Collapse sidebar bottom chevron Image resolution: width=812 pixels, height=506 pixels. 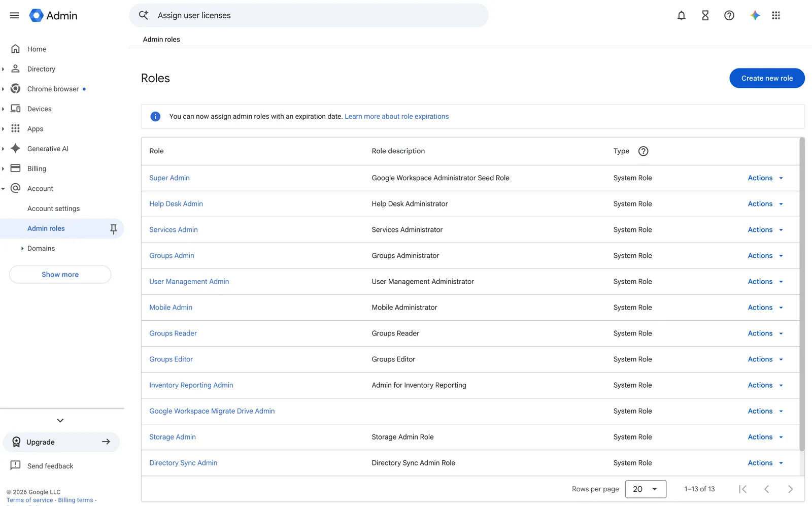coord(60,420)
